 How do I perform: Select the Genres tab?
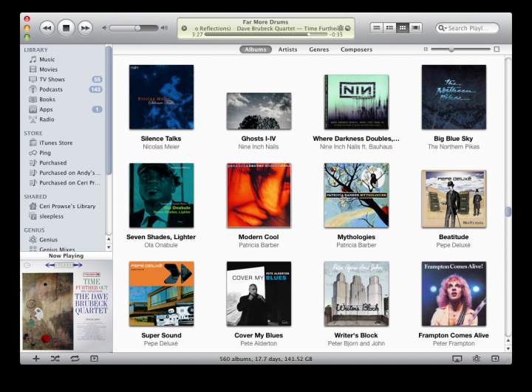[x=319, y=49]
